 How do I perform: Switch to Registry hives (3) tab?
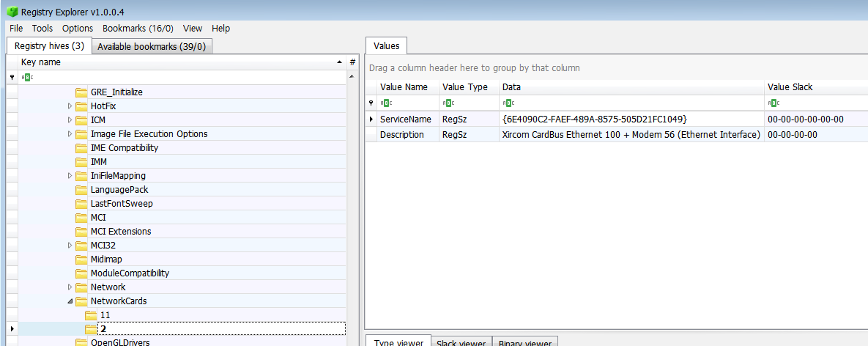point(49,46)
